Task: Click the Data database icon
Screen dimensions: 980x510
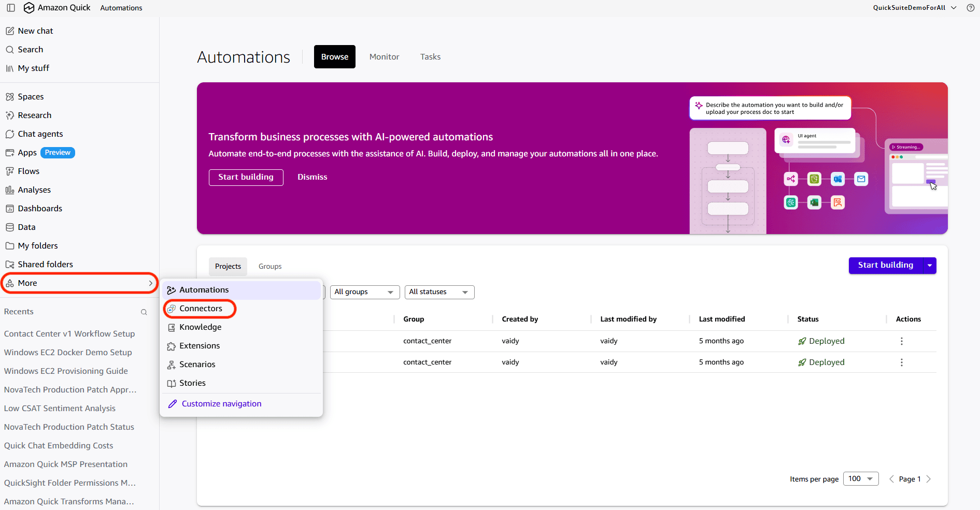Action: point(10,227)
